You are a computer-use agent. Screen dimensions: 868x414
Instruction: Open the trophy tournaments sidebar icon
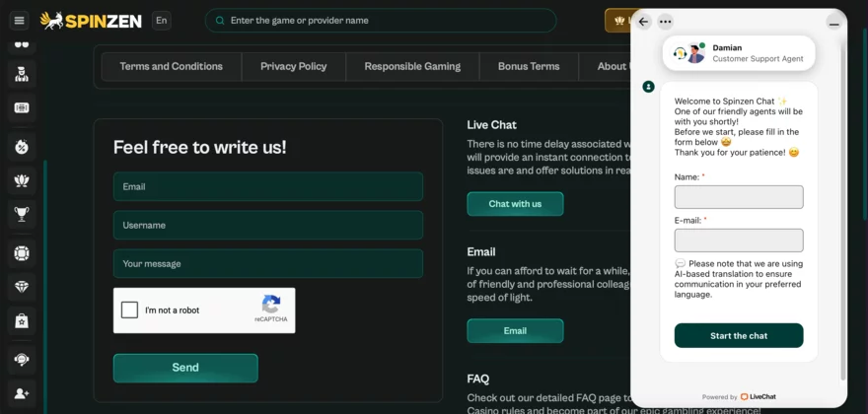22,214
